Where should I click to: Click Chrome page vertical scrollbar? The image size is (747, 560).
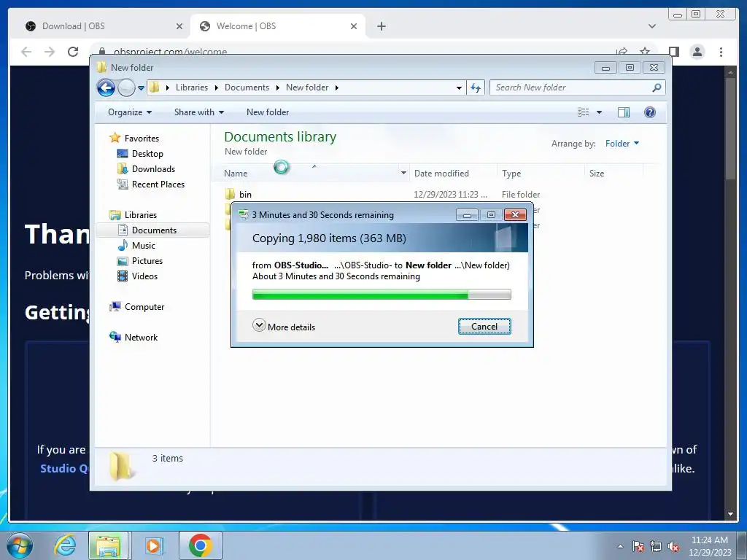point(730,128)
